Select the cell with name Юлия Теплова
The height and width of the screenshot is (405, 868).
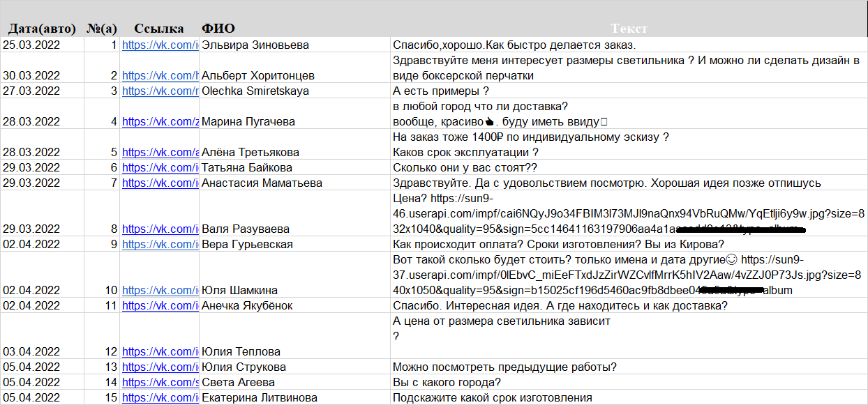pos(294,336)
